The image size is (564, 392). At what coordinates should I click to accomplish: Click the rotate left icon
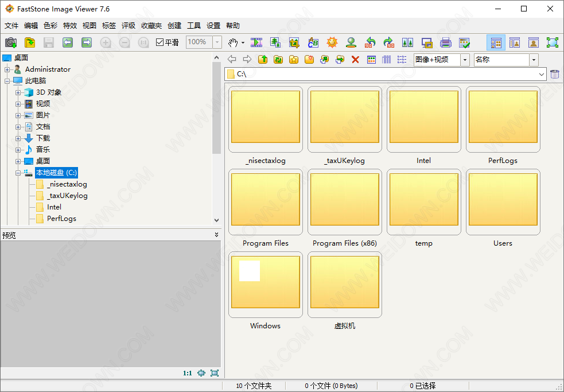(370, 42)
